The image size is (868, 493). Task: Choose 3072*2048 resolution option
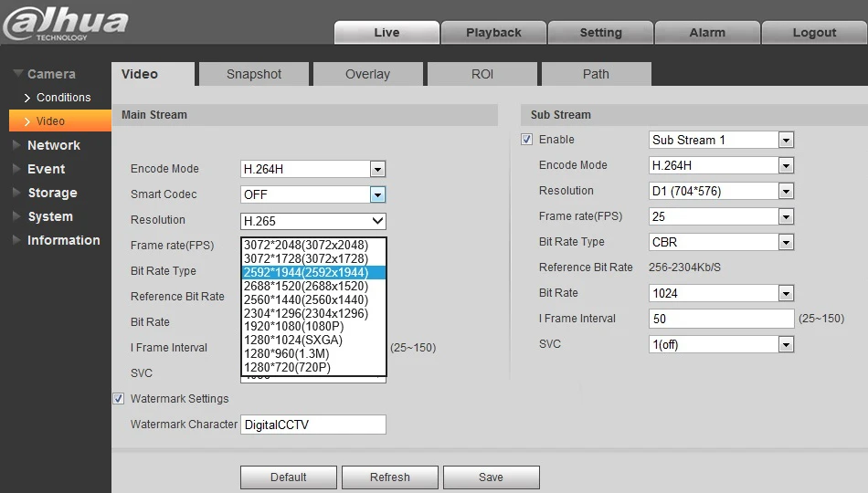(313, 245)
